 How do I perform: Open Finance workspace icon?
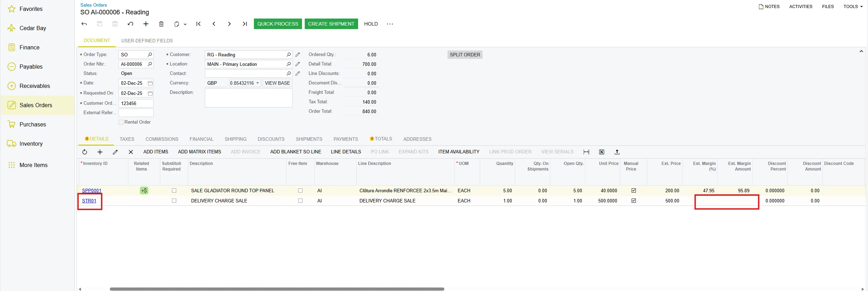12,47
